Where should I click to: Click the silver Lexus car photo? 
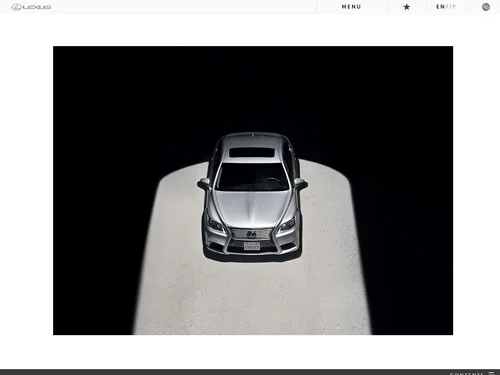[253, 190]
